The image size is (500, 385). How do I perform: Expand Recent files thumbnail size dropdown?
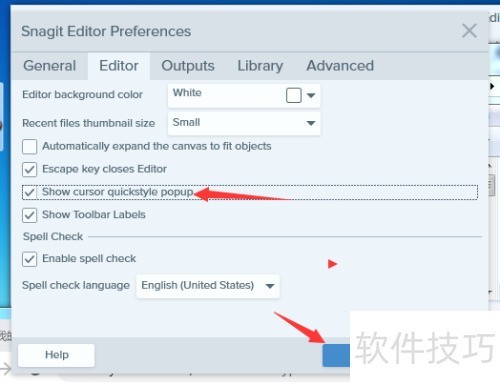coord(244,123)
